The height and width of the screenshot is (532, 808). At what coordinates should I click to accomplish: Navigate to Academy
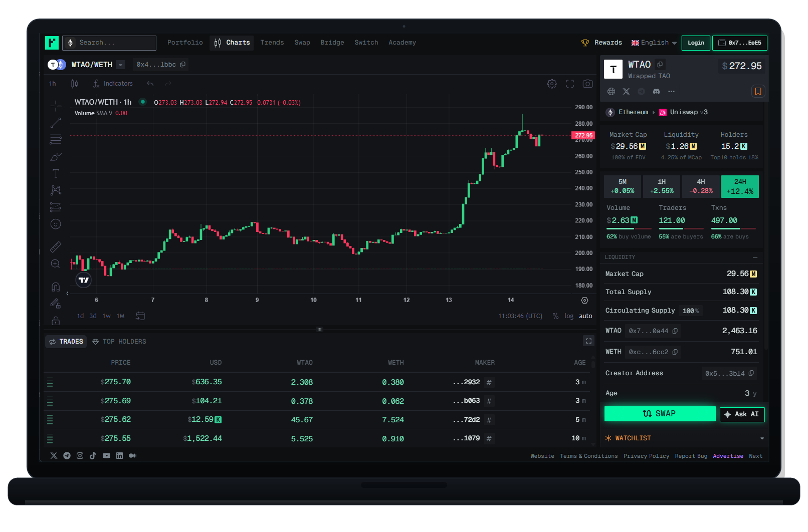402,43
